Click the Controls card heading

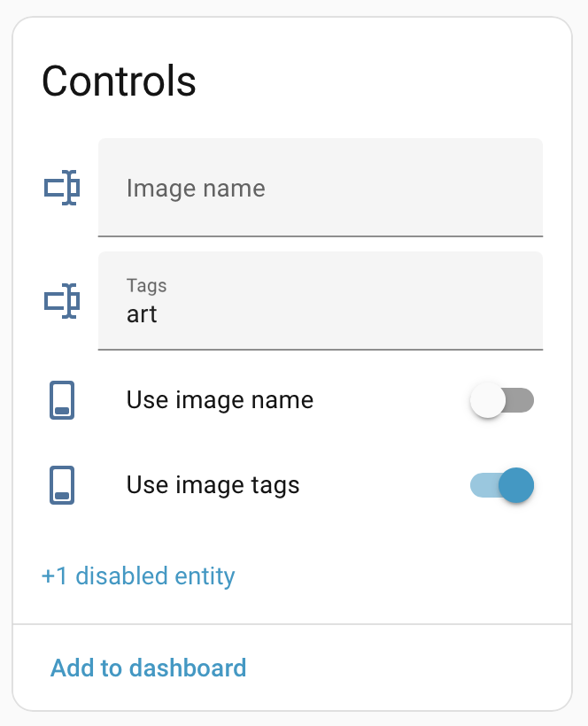coord(119,81)
